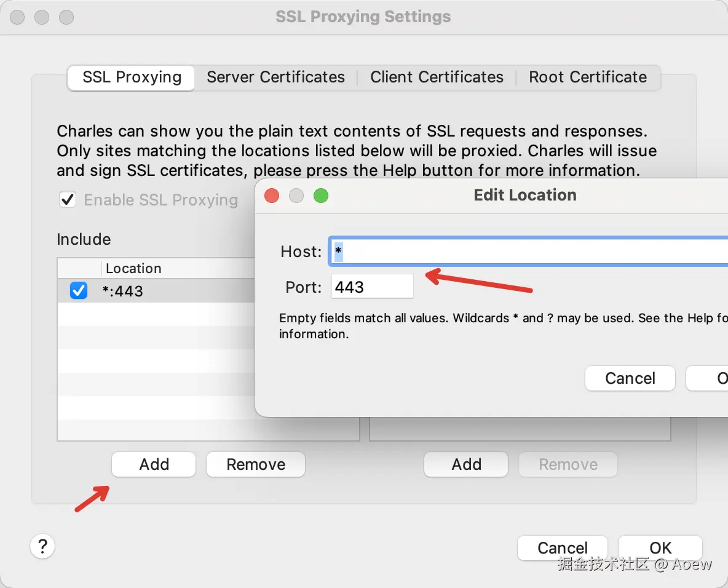728x588 pixels.
Task: Uncheck the *:443 location entry checkbox
Action: pyautogui.click(x=79, y=290)
